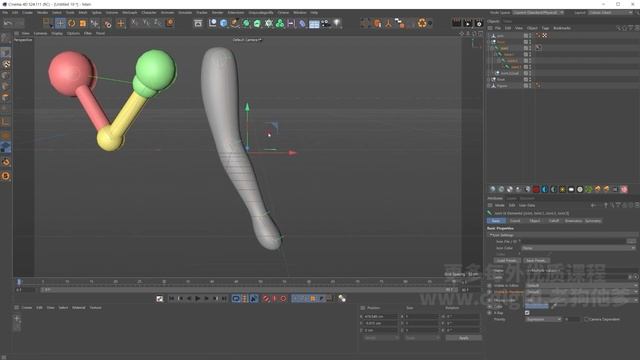Open the green Generators subdivision icon
The width and height of the screenshot is (640, 360).
tap(246, 23)
